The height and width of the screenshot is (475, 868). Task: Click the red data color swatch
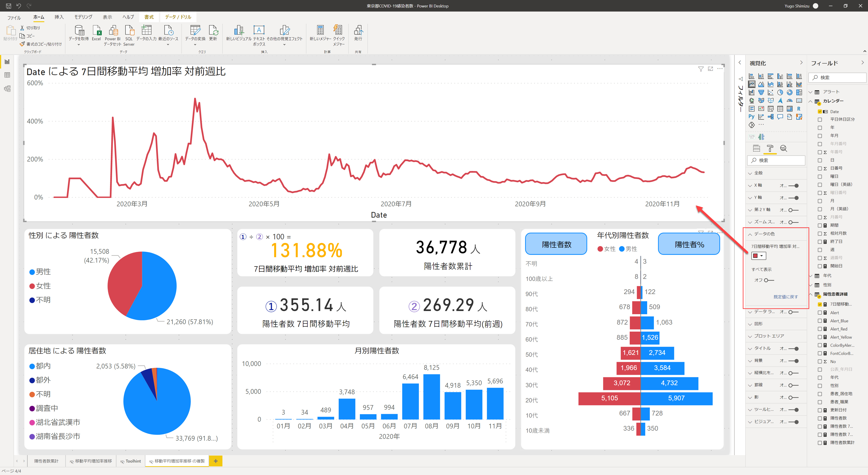[x=755, y=256]
